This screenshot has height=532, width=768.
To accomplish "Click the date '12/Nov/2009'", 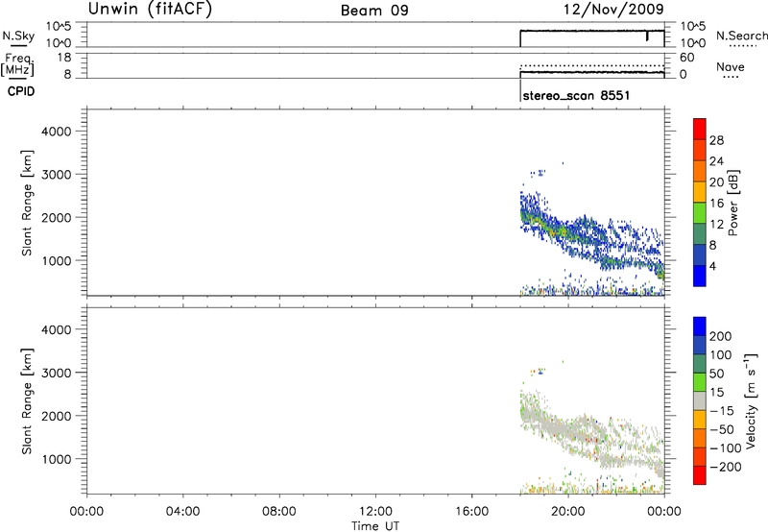I will click(x=613, y=10).
